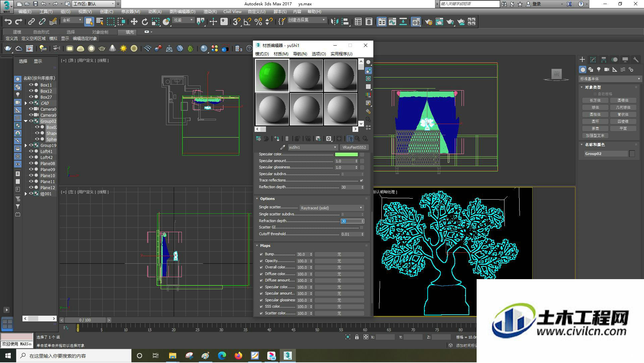This screenshot has height=363, width=644.
Task: Click the Mirror tool icon
Action: click(x=334, y=22)
